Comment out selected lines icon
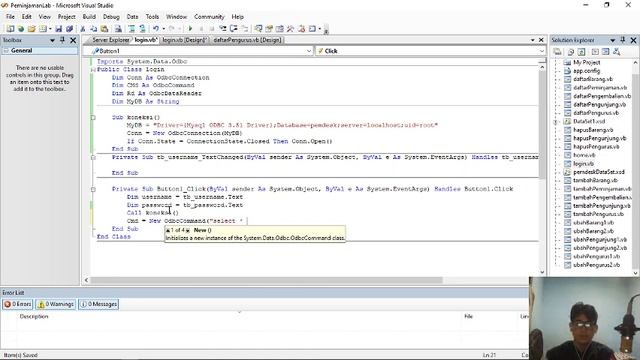Image resolution: width=640 pixels, height=360 pixels. (x=131, y=29)
